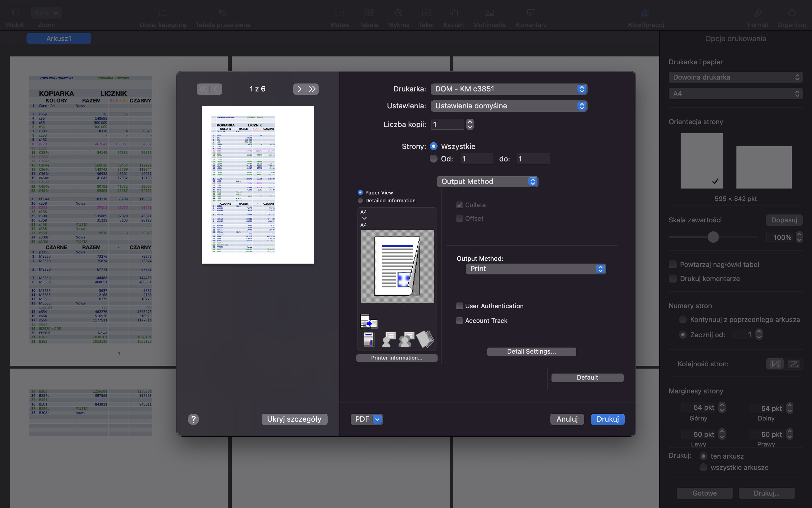Open the print dialog help
Image resolution: width=812 pixels, height=508 pixels.
(193, 419)
